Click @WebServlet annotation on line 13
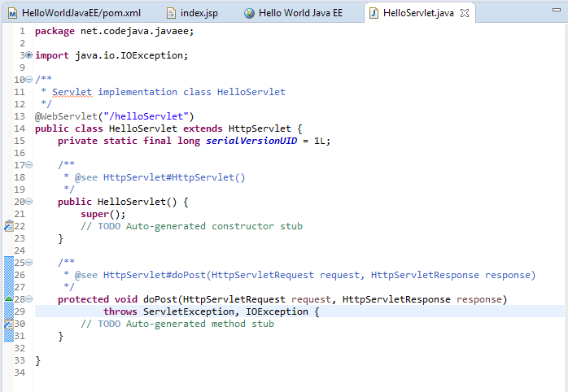 click(66, 116)
